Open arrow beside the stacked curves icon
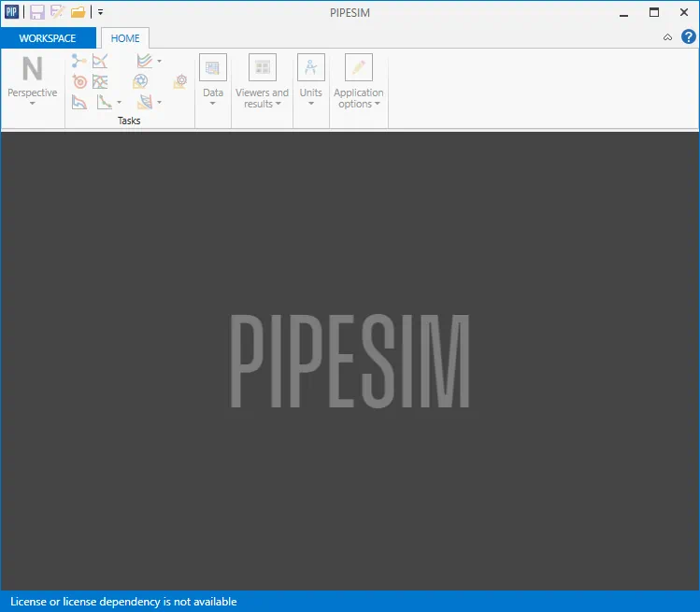 [160, 61]
